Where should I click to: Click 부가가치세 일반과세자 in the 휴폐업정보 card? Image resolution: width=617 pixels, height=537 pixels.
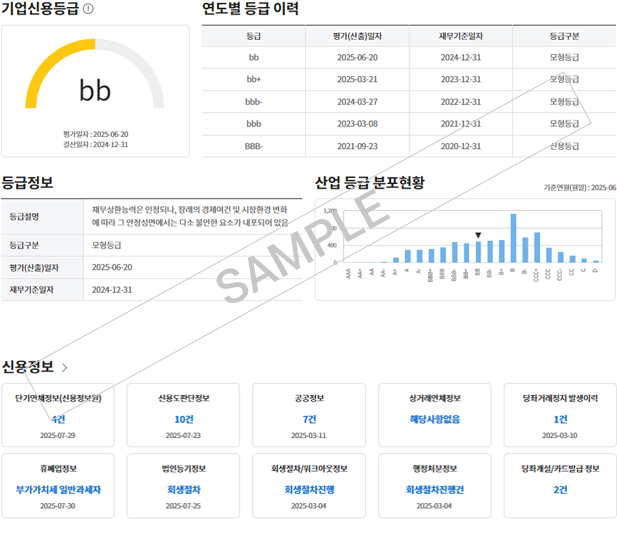pyautogui.click(x=58, y=490)
